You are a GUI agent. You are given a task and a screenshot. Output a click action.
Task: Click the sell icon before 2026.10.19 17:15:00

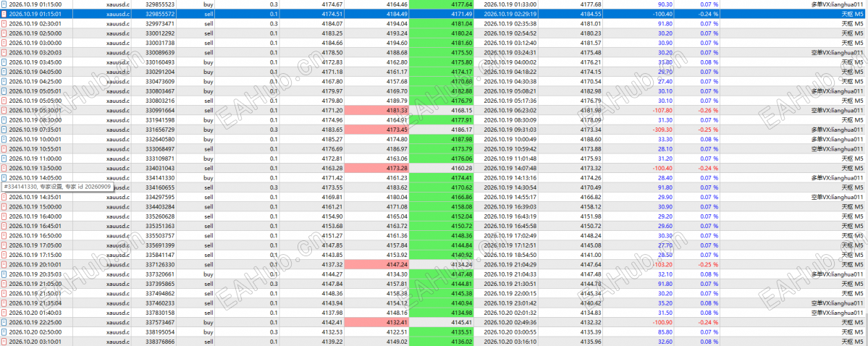[4, 255]
